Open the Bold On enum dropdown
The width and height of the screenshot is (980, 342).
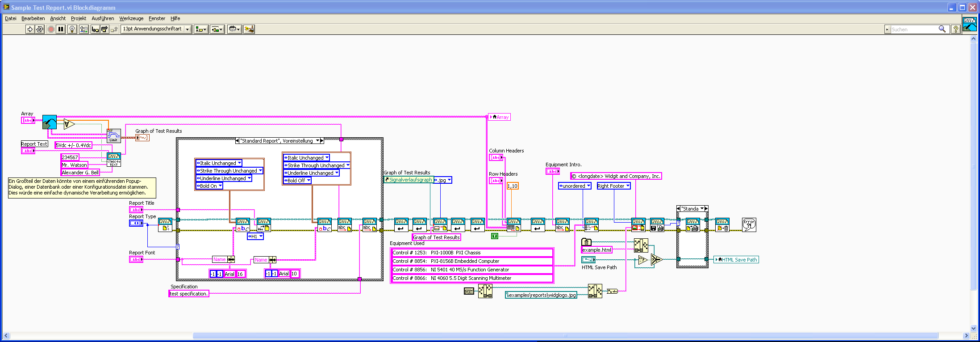[x=209, y=186]
